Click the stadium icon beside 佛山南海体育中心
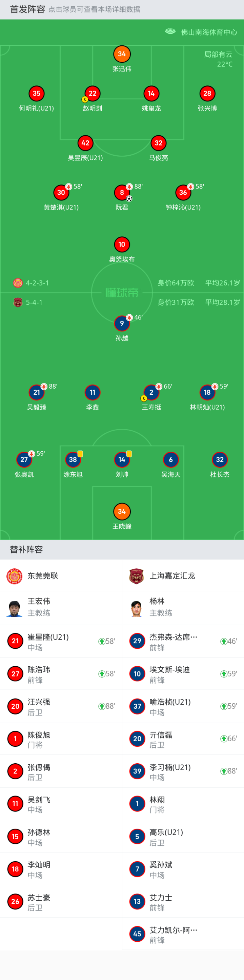Screen dimensions: 244x980 tap(170, 32)
